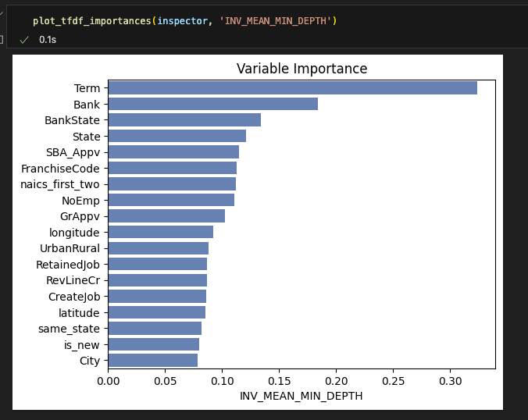Click the UrbanRural axis label
The height and width of the screenshot is (420, 528).
pyautogui.click(x=70, y=248)
